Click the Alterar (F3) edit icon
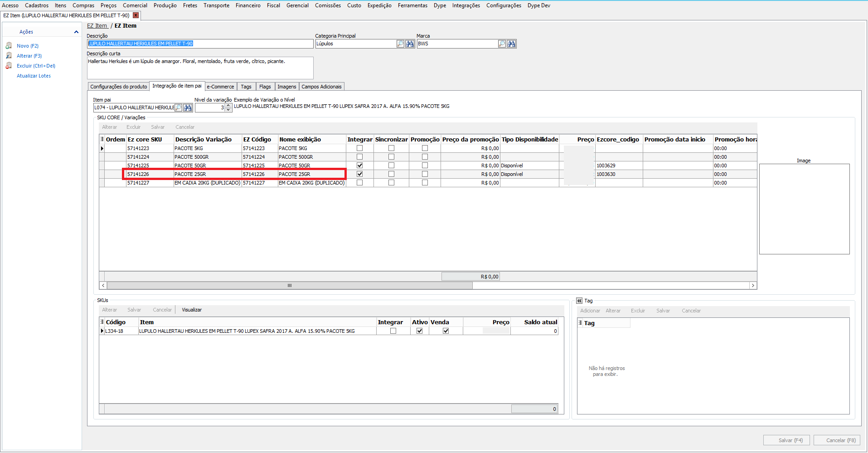The width and height of the screenshot is (868, 453). click(x=9, y=56)
